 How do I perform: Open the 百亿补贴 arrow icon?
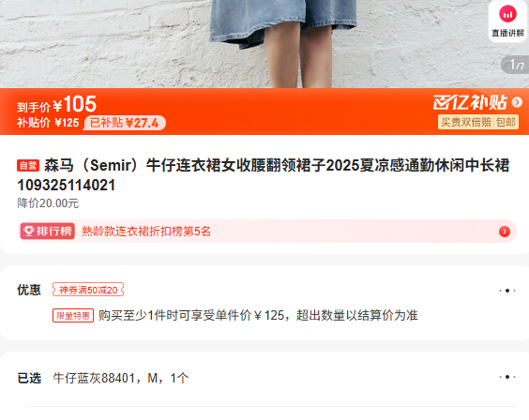[x=517, y=102]
